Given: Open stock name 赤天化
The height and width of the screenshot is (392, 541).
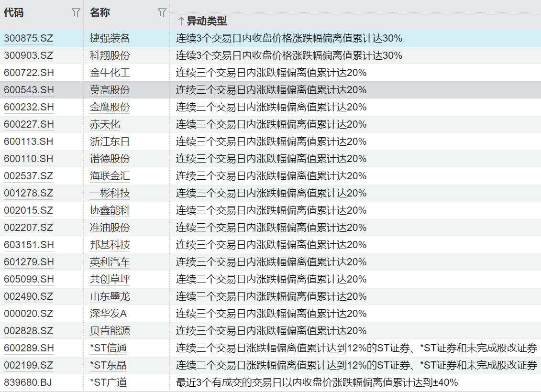Looking at the screenshot, I should (105, 124).
